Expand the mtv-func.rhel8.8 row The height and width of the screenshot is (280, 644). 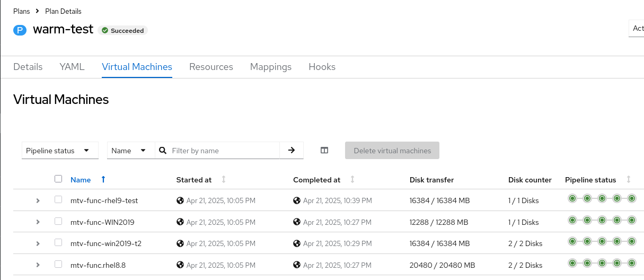click(38, 265)
